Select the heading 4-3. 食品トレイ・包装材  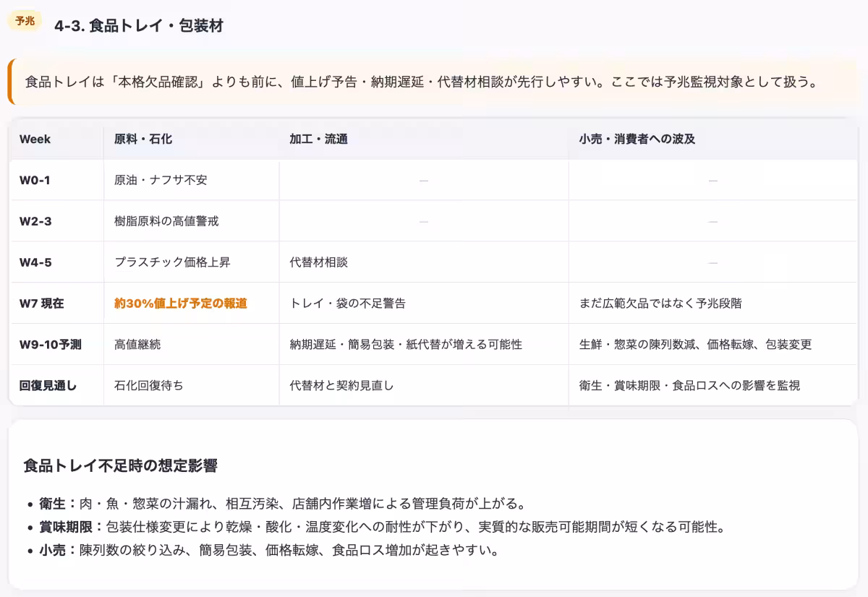tap(139, 25)
